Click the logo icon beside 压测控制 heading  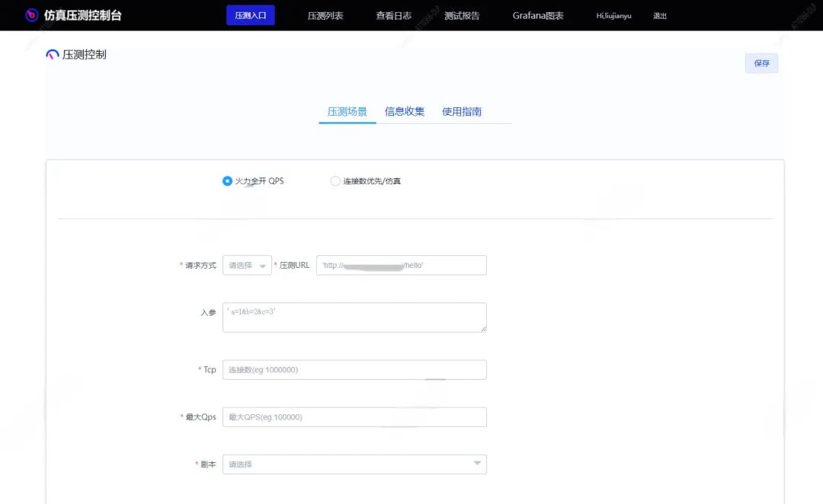[x=53, y=54]
